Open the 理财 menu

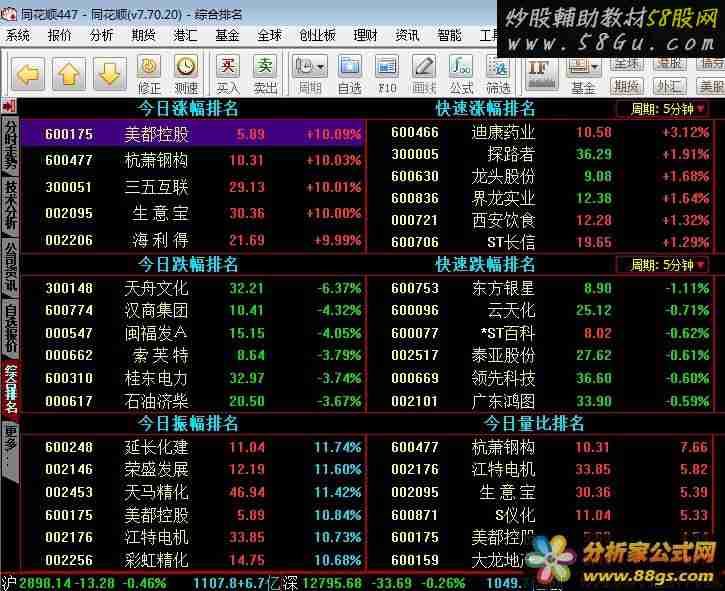[x=366, y=35]
